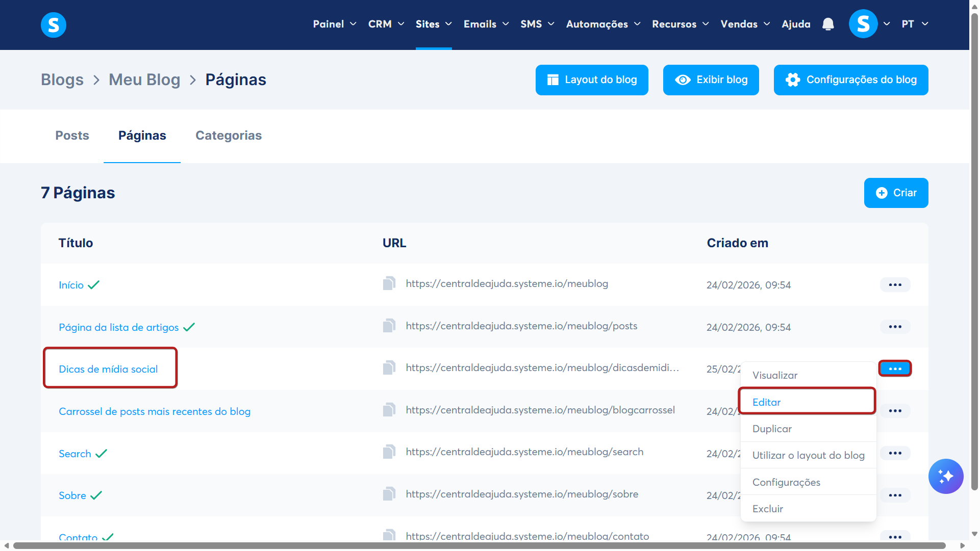Click the AI assistant sparkle button
Image resolution: width=980 pixels, height=551 pixels.
click(x=945, y=476)
